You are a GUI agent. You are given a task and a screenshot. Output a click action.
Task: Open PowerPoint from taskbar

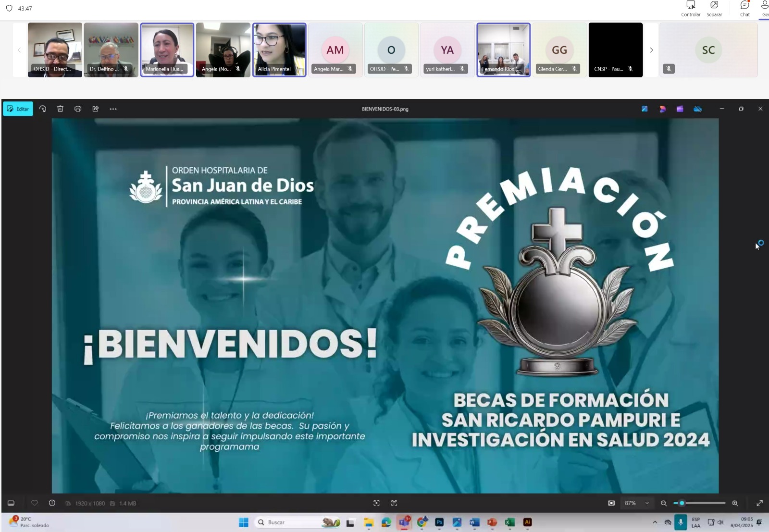pyautogui.click(x=492, y=522)
